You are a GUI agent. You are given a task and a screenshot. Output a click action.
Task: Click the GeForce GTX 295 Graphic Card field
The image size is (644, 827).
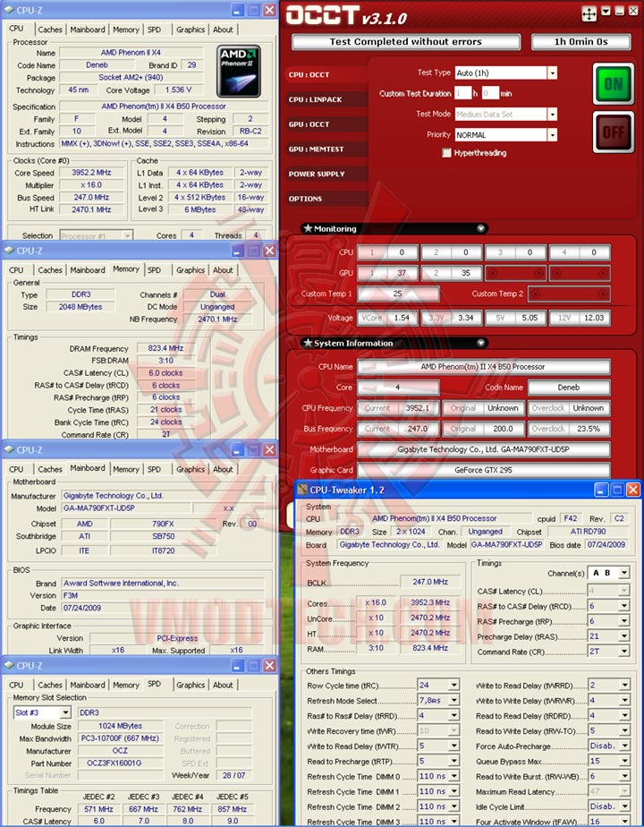tap(483, 470)
